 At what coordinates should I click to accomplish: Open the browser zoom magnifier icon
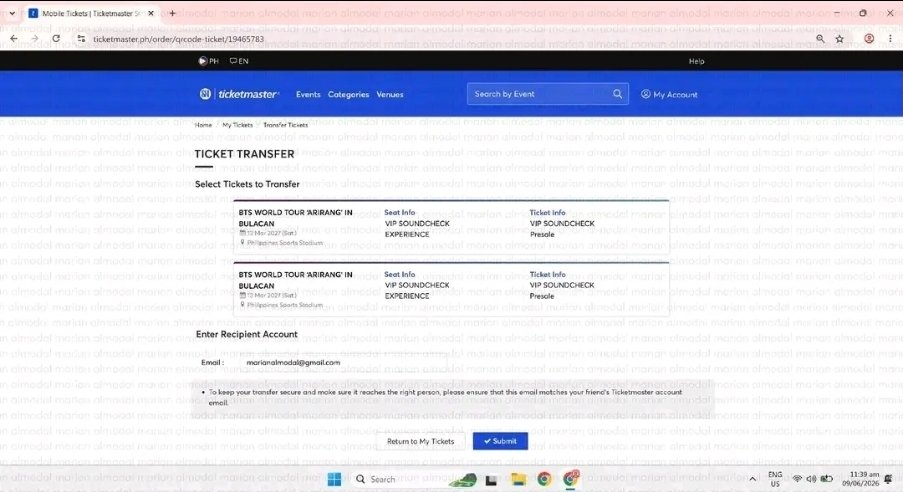click(820, 39)
